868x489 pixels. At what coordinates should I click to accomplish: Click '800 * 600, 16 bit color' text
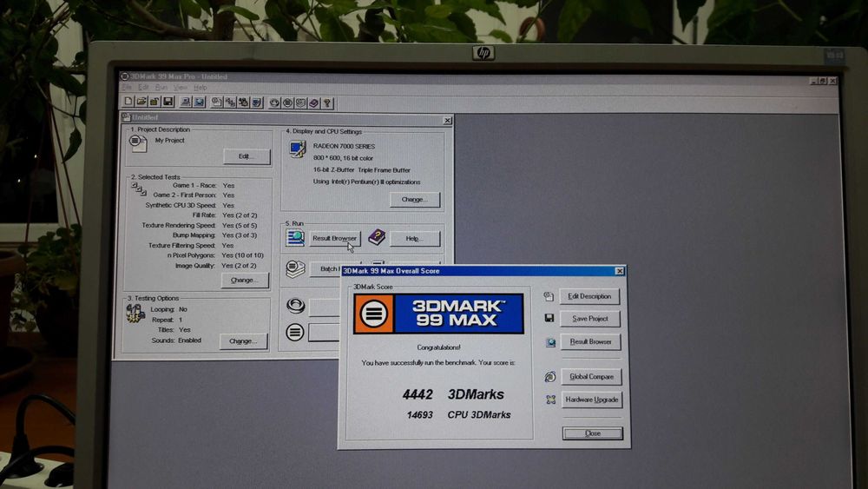point(343,158)
